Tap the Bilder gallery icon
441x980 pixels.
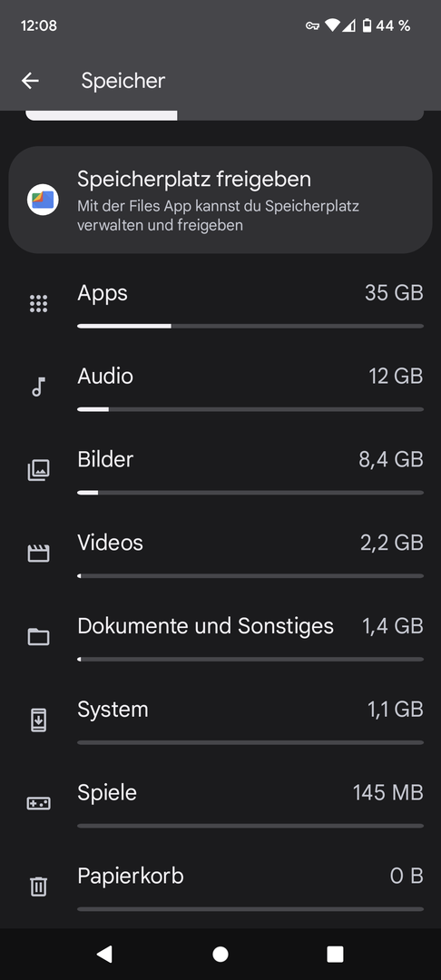(39, 470)
